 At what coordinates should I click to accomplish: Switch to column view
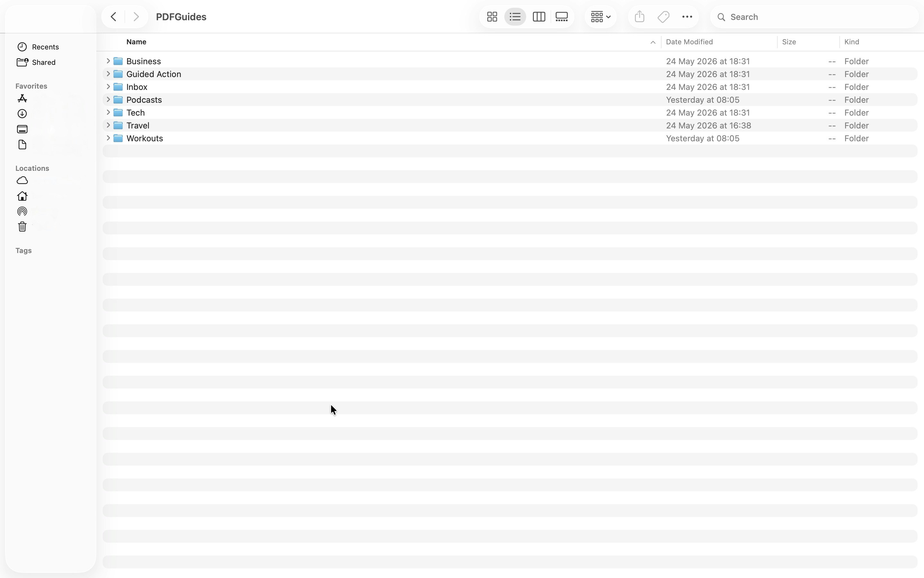[539, 17]
